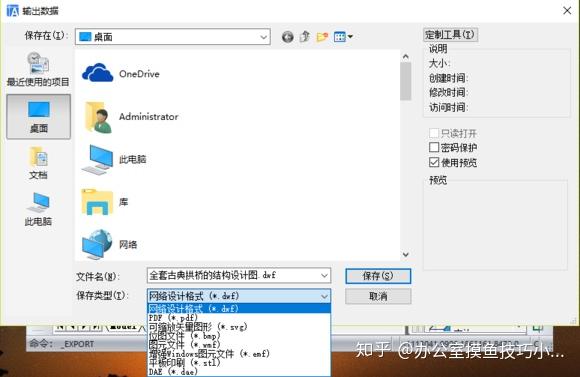The image size is (580, 377).
Task: Click the file list vertical scrollbar thumb
Action: click(x=405, y=81)
